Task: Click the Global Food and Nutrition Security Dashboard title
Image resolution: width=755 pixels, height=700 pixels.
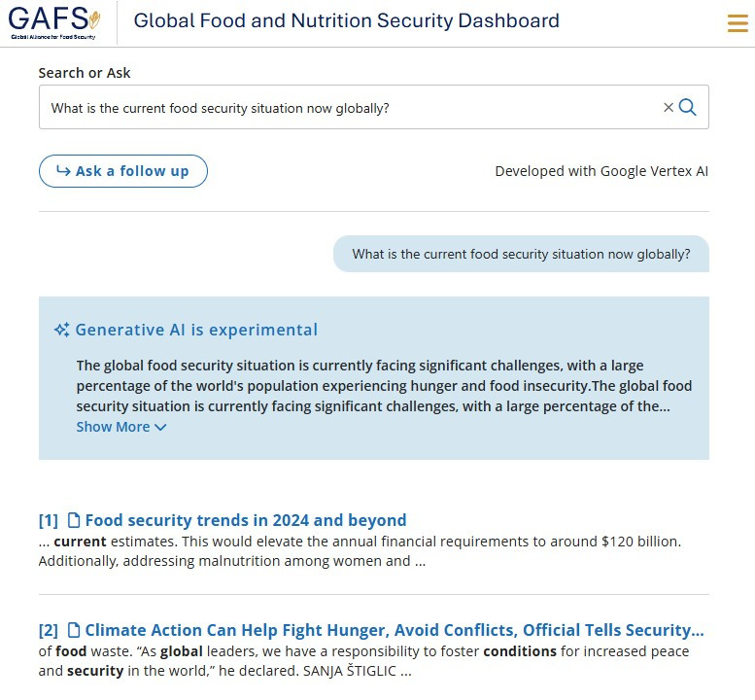Action: 347,20
